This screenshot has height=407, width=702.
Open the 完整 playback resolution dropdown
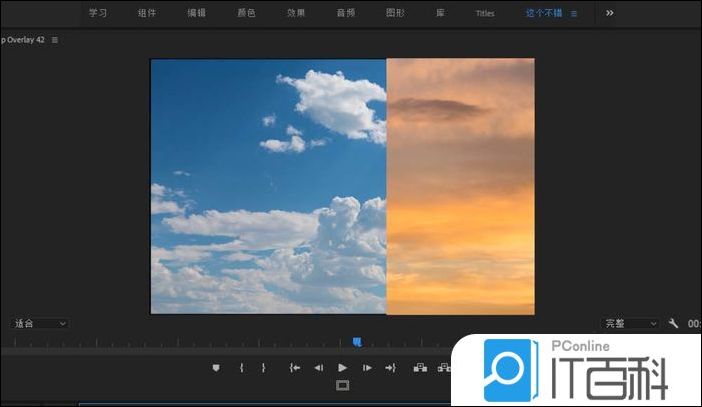(630, 324)
